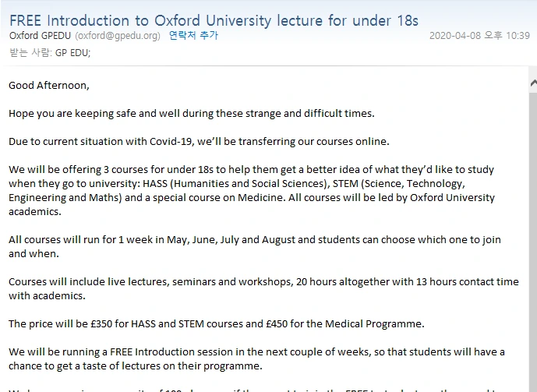Click the 연락처 추가 link
Viewport: 537px width, 392px height.
tap(193, 36)
